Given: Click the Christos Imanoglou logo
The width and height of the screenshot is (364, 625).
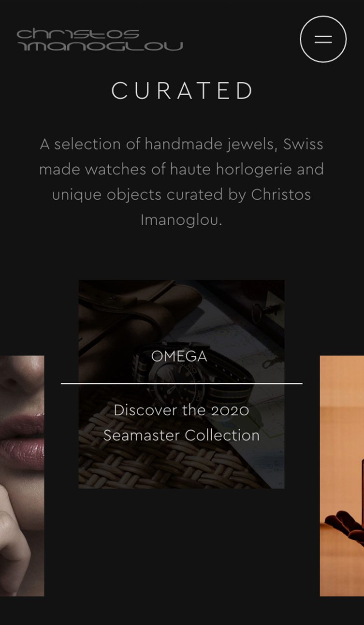Looking at the screenshot, I should (x=100, y=40).
